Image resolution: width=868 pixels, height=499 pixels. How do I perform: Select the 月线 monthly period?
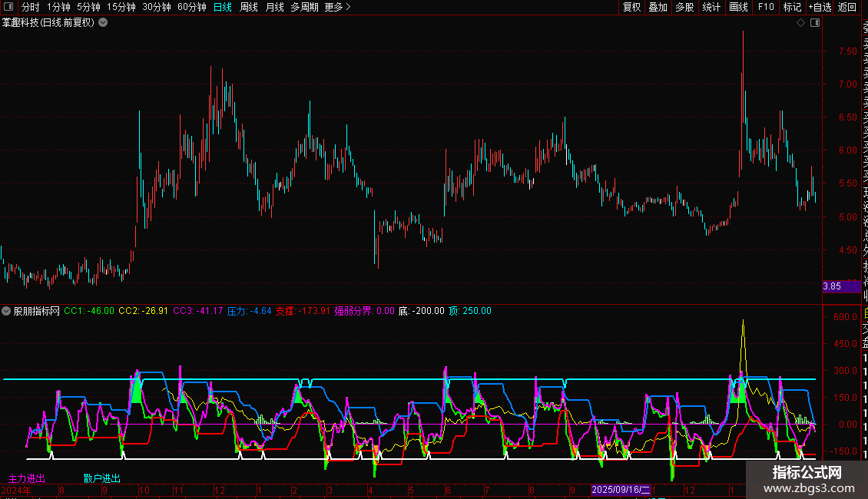pyautogui.click(x=274, y=8)
